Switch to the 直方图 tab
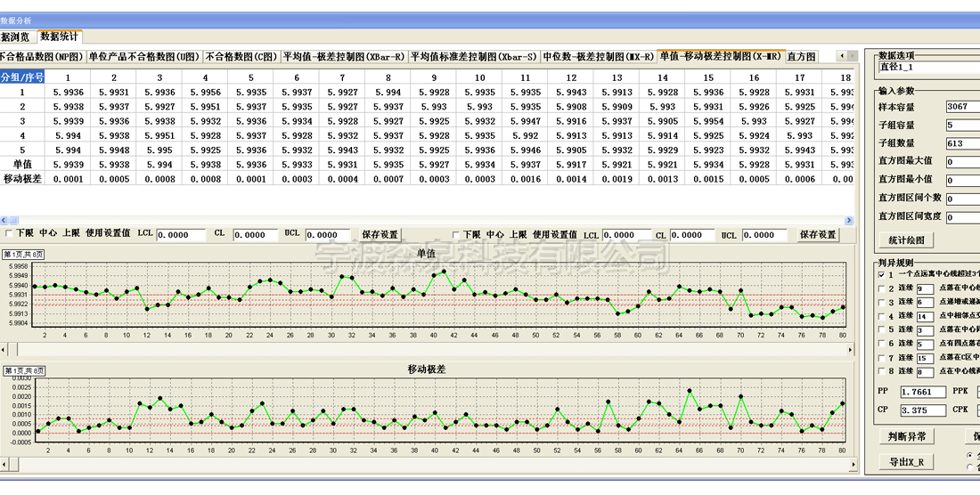 point(802,56)
